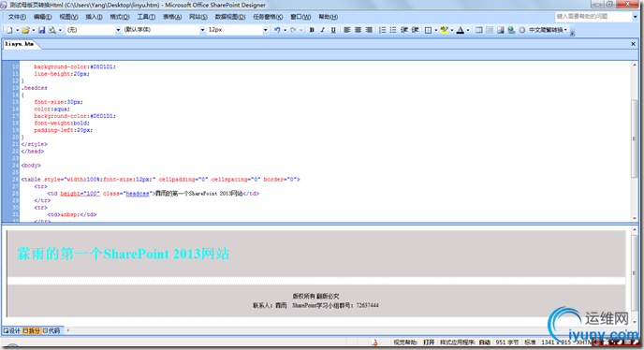Apply the font color (A icon)
The height and width of the screenshot is (350, 644).
(x=460, y=30)
